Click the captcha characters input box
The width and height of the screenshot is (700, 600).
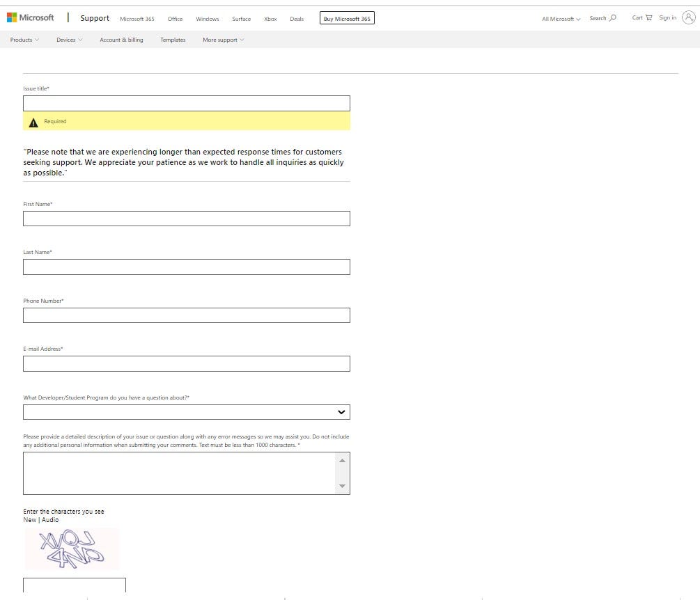(x=75, y=585)
